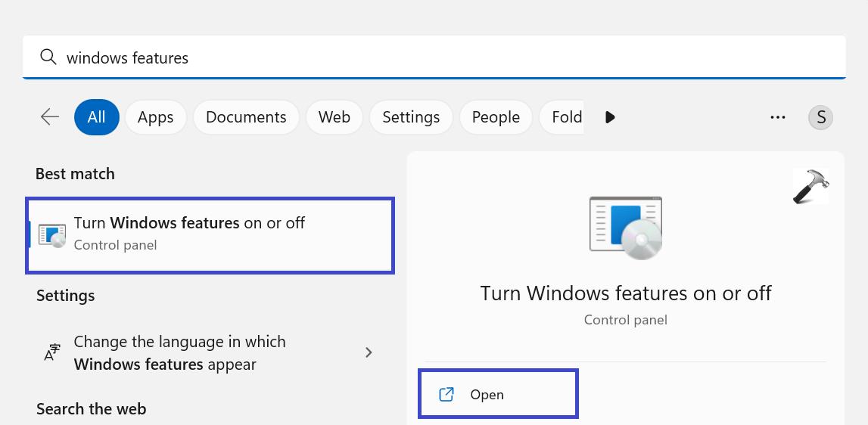Click the large Windows features preview icon
This screenshot has height=425, width=868.
point(626,228)
